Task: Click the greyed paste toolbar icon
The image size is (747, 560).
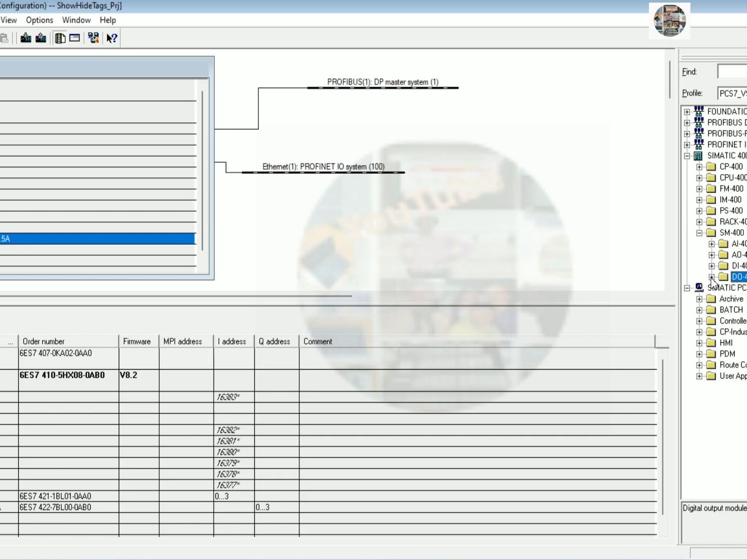Action: pos(4,38)
